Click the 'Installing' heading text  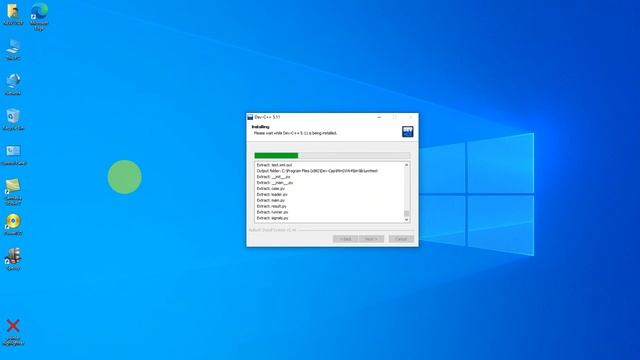(260, 127)
